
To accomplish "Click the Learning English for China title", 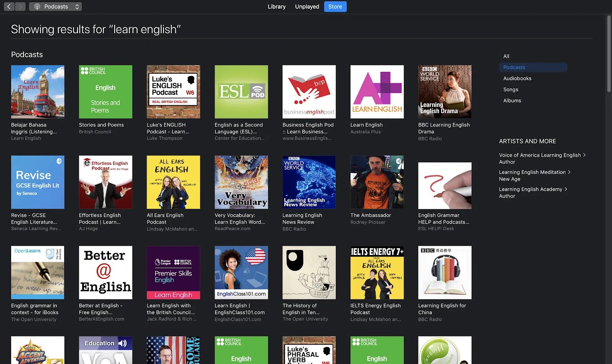I will (x=442, y=309).
